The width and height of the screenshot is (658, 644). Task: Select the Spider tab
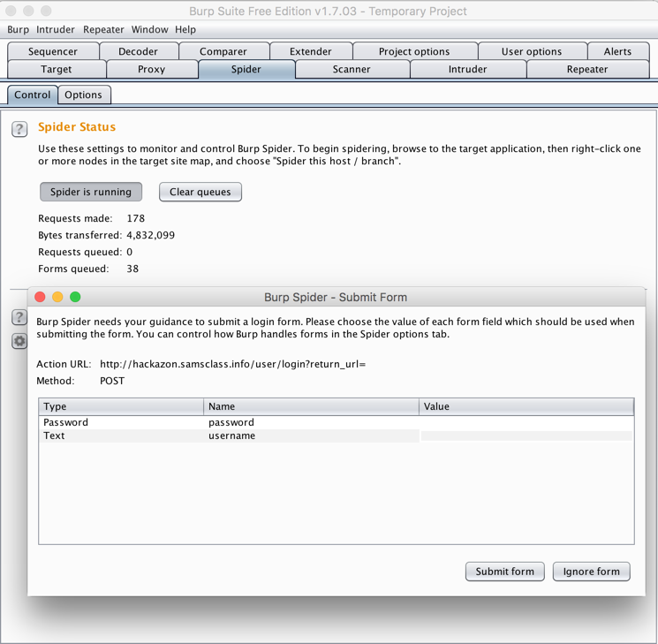[246, 69]
